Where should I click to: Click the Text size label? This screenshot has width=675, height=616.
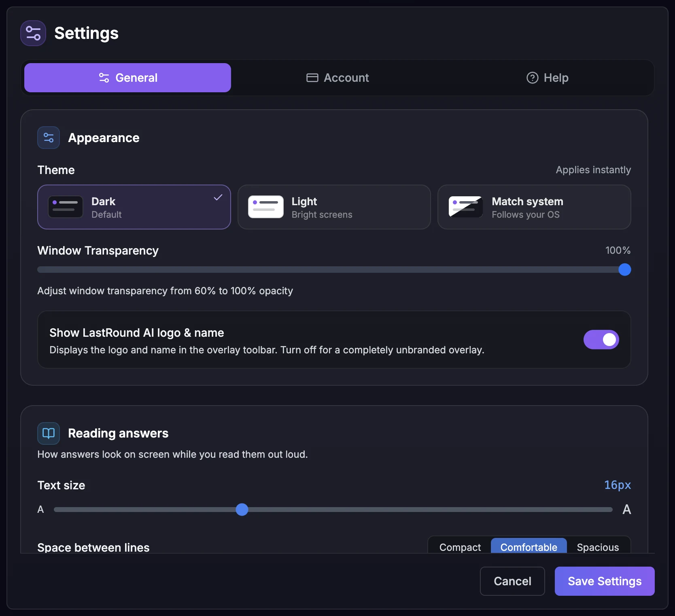click(x=61, y=485)
